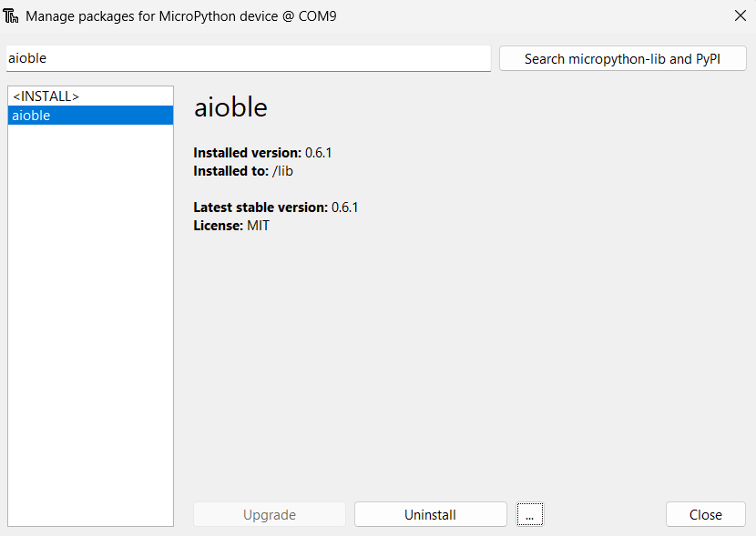Select the aioble package in the list
Image resolution: width=756 pixels, height=536 pixels.
(91, 116)
